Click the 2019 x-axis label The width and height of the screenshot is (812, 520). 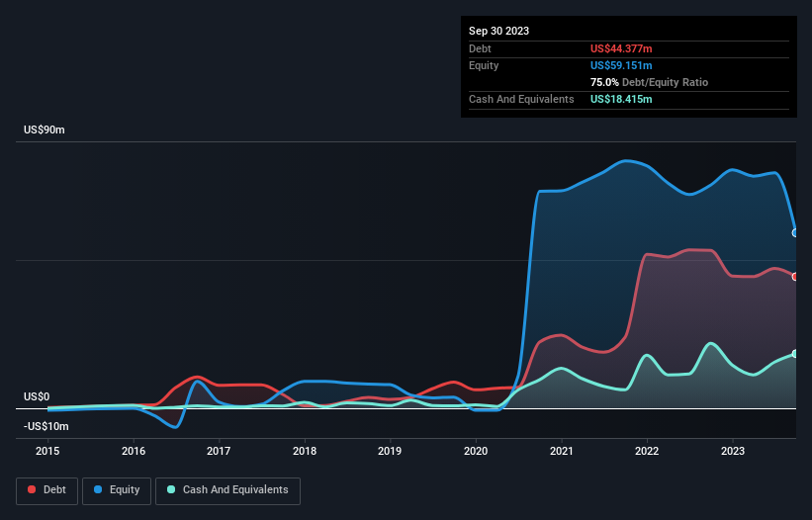(390, 451)
